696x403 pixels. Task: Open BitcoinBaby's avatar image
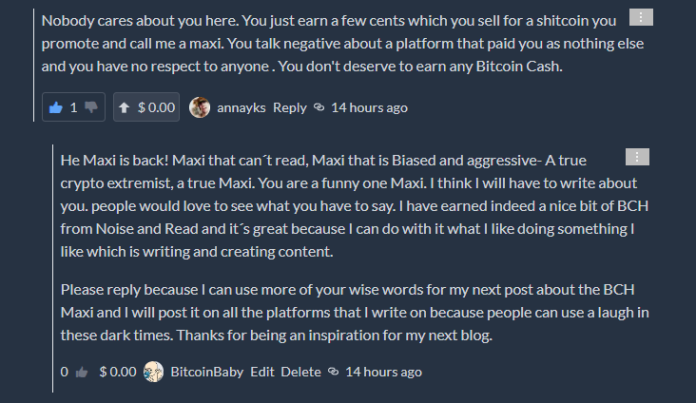[154, 371]
